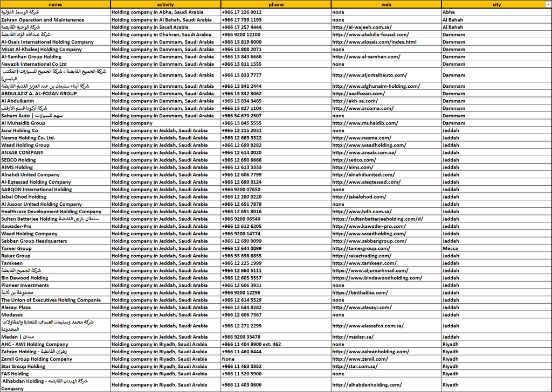Follow the http://jabalohod.com/ link
552x392 pixels.
pyautogui.click(x=359, y=197)
